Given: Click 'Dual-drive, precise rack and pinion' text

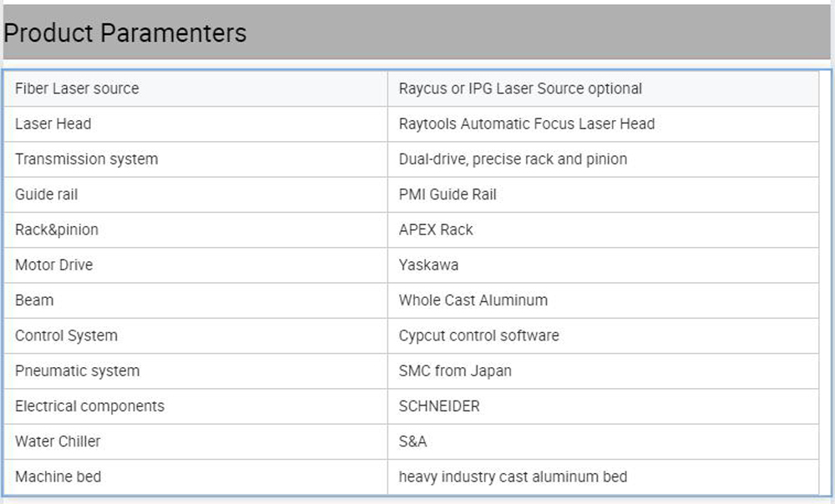Looking at the screenshot, I should (x=513, y=159).
